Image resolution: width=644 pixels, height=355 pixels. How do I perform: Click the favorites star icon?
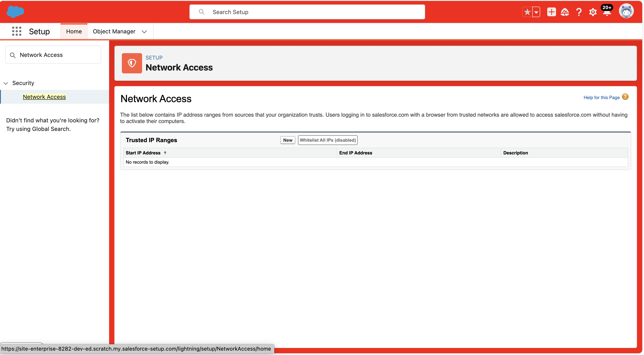click(527, 12)
